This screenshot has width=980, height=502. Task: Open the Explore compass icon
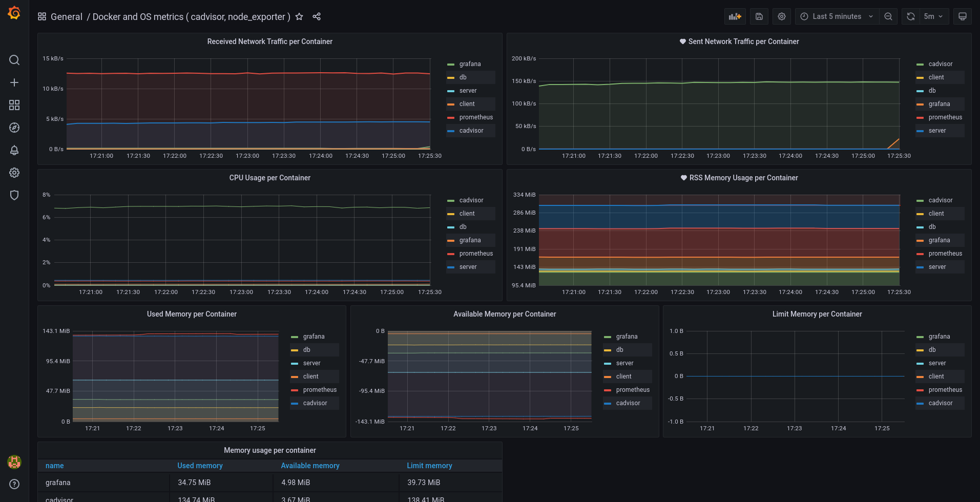14,128
